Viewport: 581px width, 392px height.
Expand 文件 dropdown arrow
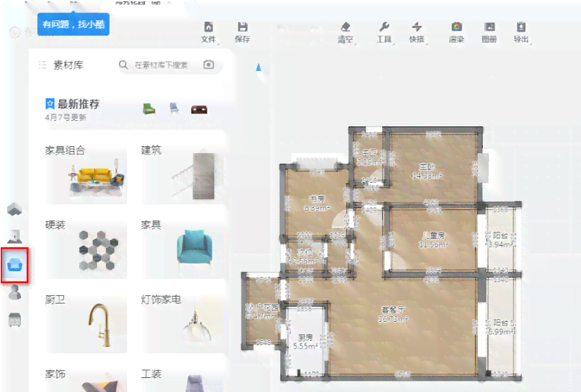point(218,44)
